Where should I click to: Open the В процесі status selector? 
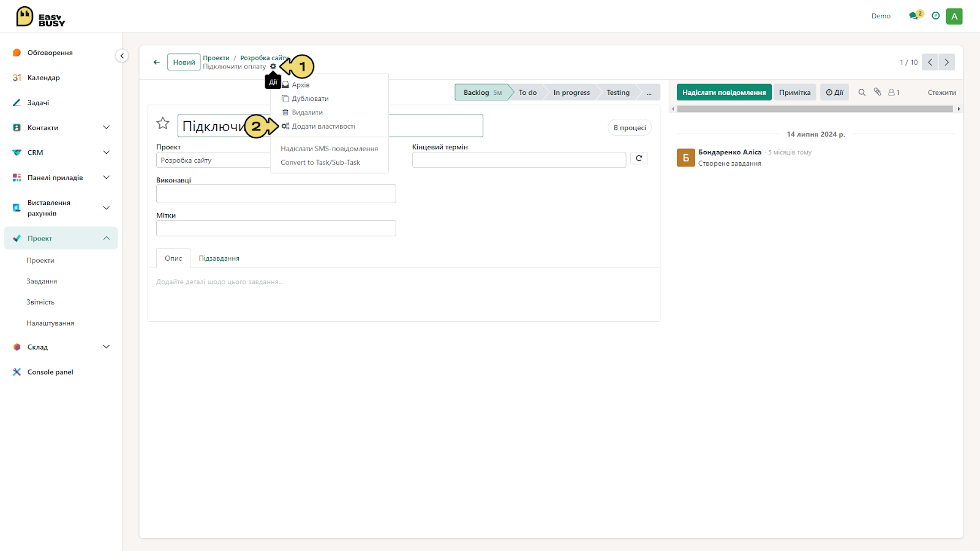pyautogui.click(x=630, y=127)
